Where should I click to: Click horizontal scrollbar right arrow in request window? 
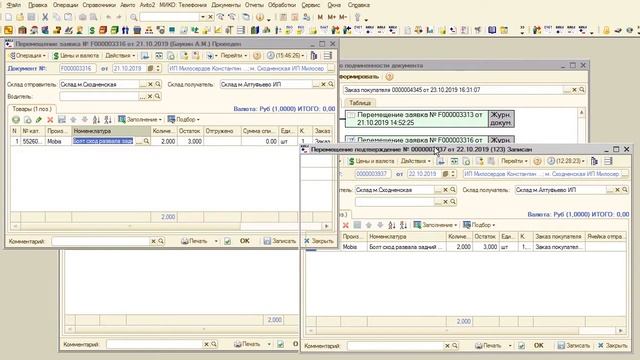click(x=327, y=226)
